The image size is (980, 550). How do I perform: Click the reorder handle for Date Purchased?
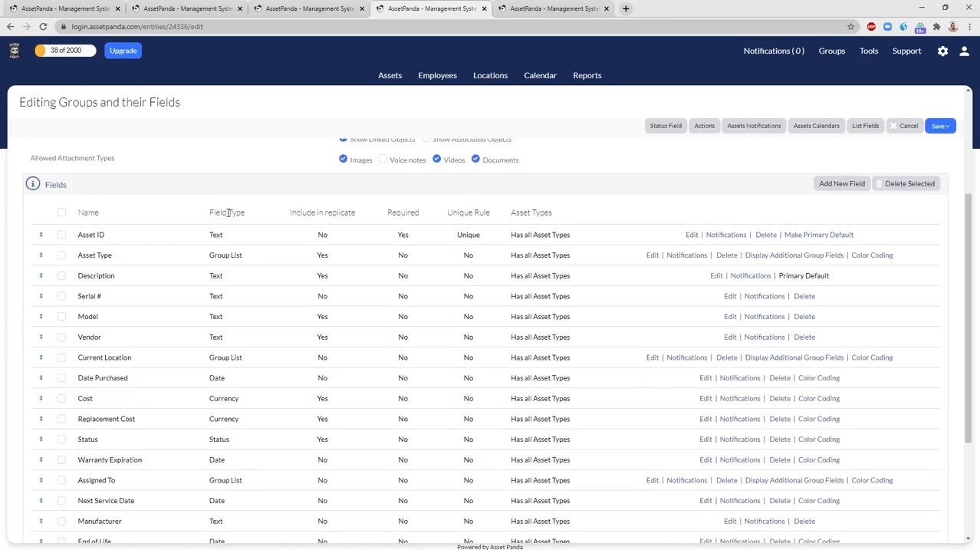[x=41, y=378]
